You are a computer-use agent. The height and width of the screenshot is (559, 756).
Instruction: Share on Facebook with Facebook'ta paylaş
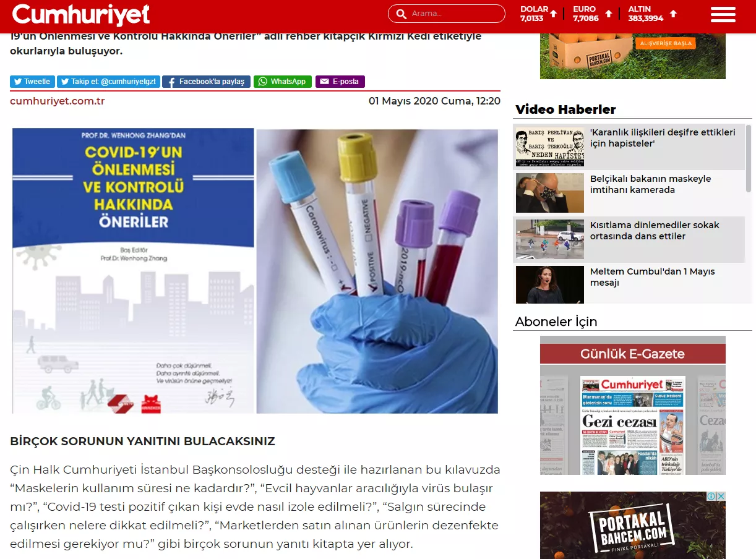pyautogui.click(x=206, y=82)
